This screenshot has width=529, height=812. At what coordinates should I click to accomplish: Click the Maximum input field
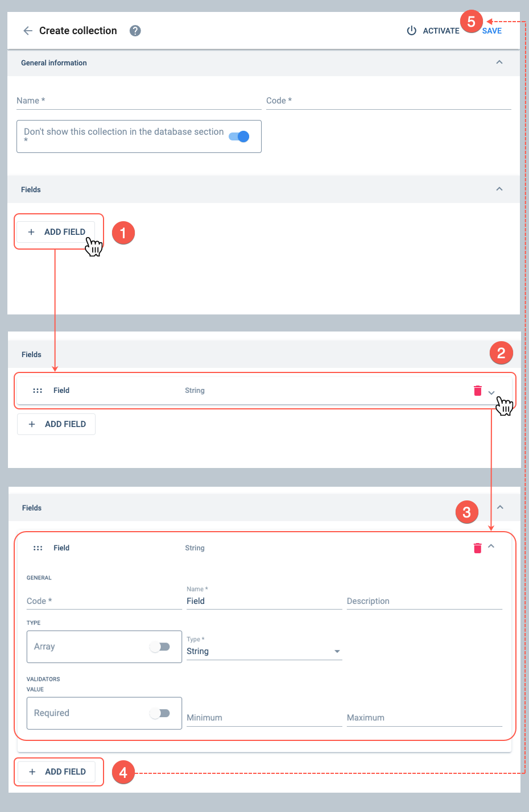coord(424,718)
